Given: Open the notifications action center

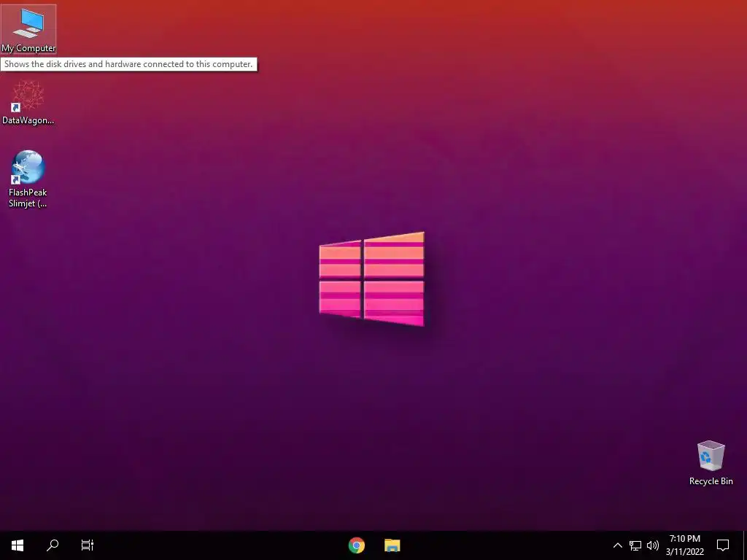Looking at the screenshot, I should coord(723,545).
